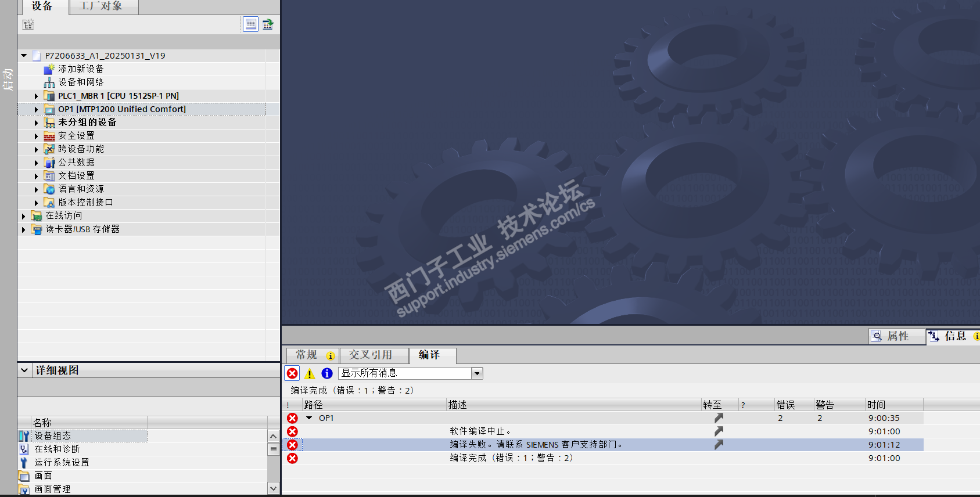This screenshot has height=497, width=980.
Task: Select 在线和诊断 in the detail view
Action: 57,449
